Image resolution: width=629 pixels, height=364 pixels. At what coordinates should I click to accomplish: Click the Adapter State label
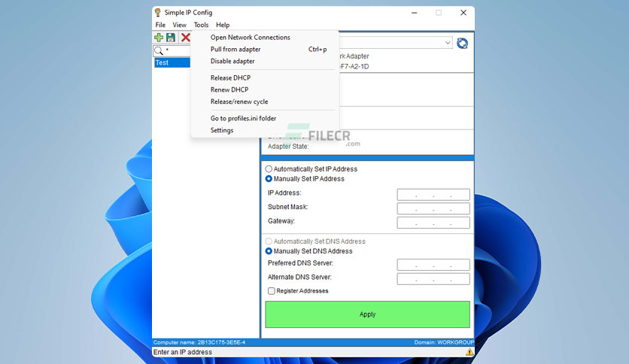tap(288, 147)
